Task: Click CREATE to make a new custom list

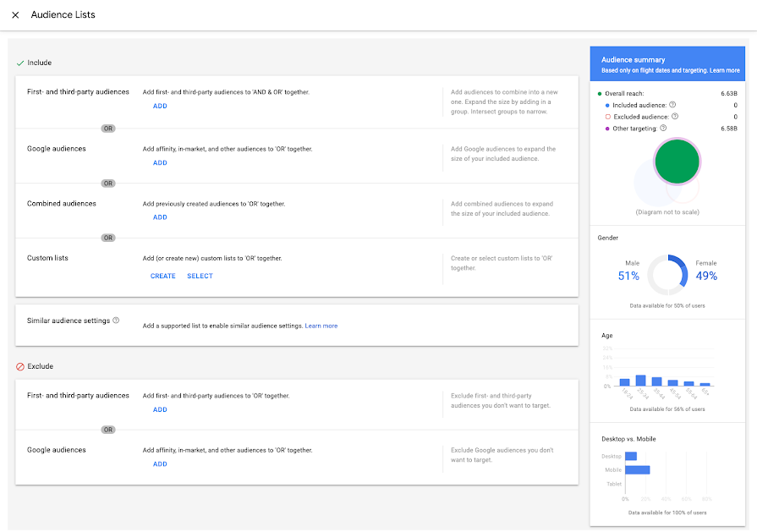Action: pos(162,276)
